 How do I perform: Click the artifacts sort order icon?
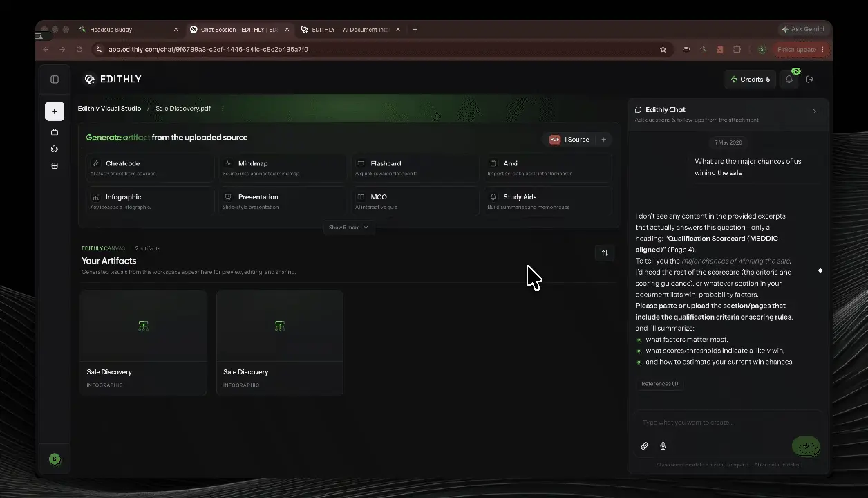point(605,253)
